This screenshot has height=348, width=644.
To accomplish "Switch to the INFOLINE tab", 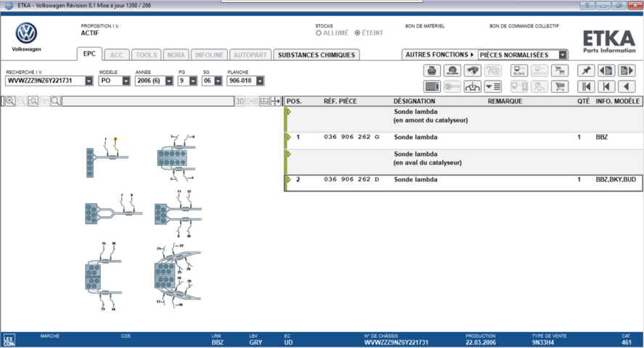I will click(209, 55).
